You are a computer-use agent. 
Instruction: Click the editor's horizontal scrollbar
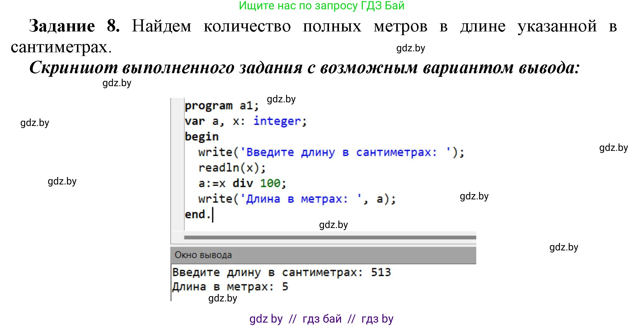pos(330,237)
